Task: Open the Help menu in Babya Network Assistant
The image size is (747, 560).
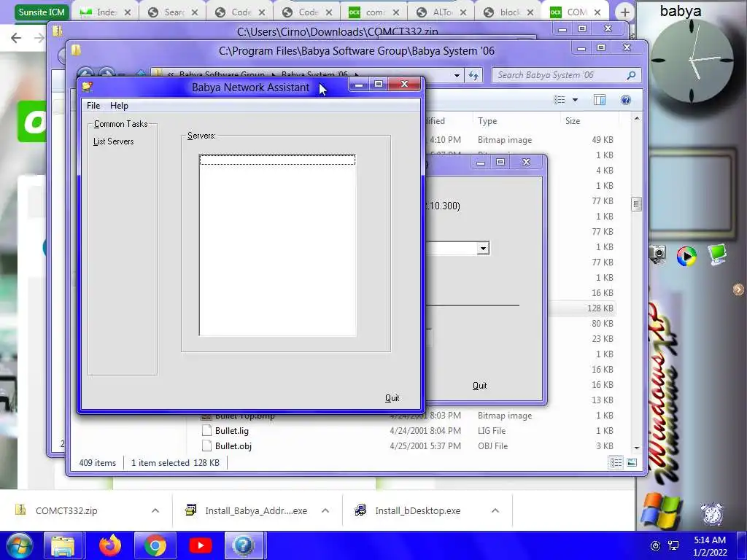Action: pos(119,106)
